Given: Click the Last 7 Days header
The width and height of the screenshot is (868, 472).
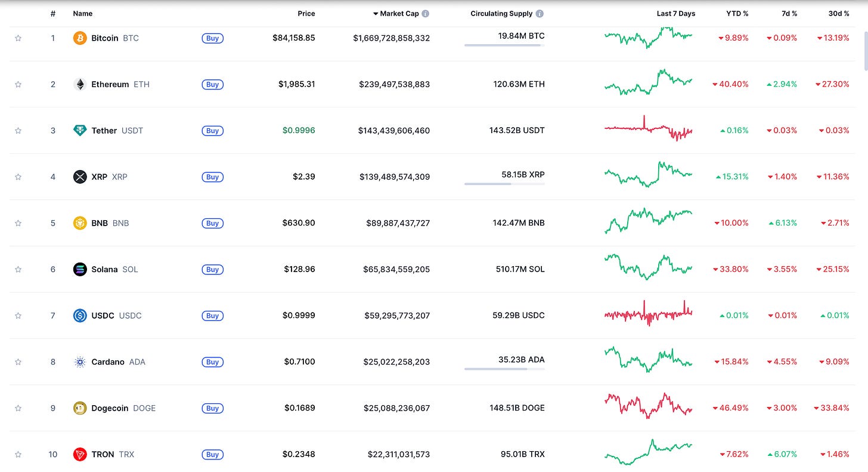Looking at the screenshot, I should click(x=676, y=14).
